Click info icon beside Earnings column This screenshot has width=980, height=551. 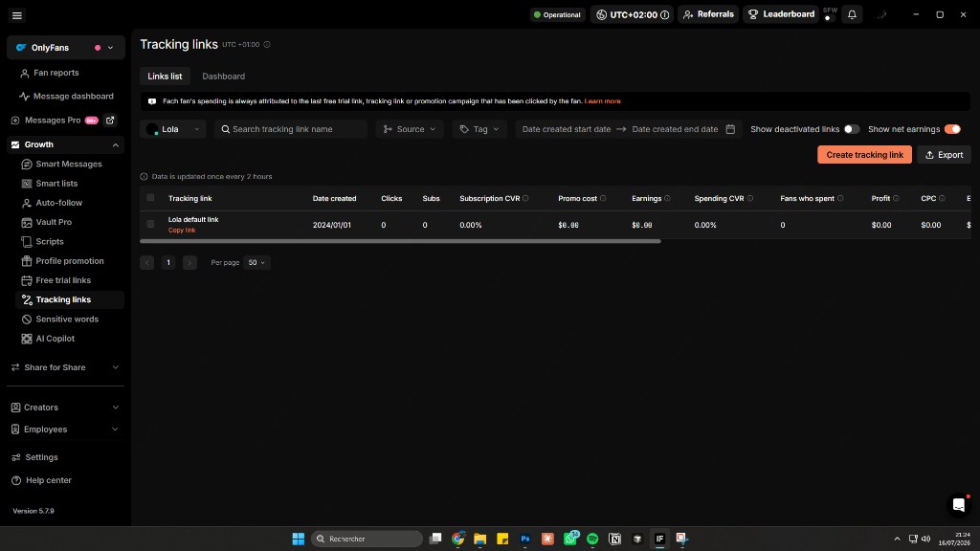click(x=667, y=199)
